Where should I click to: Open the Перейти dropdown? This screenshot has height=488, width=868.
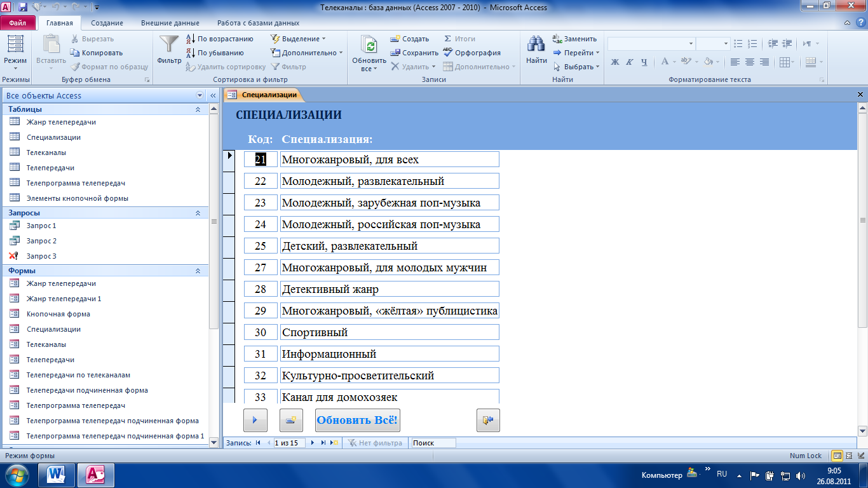(x=576, y=53)
